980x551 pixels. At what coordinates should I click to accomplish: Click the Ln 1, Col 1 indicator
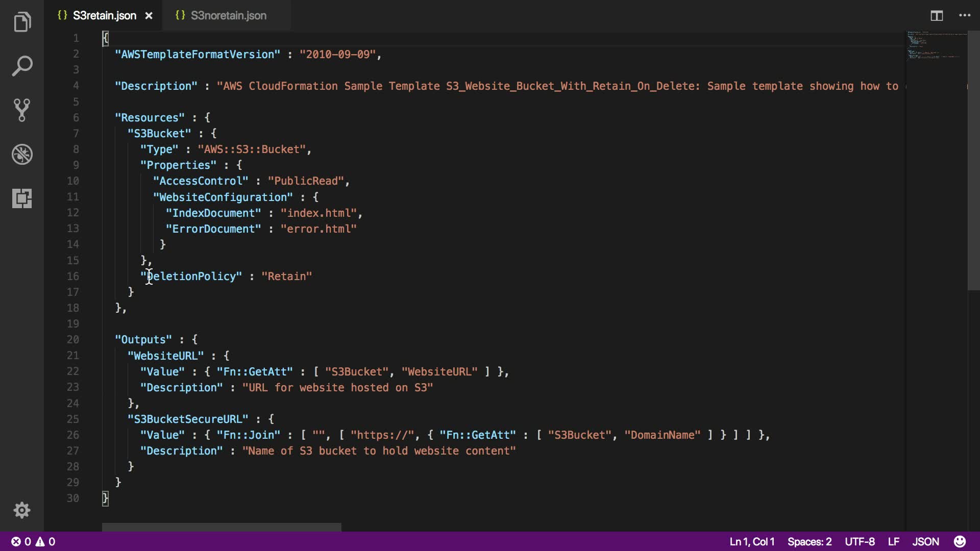752,541
